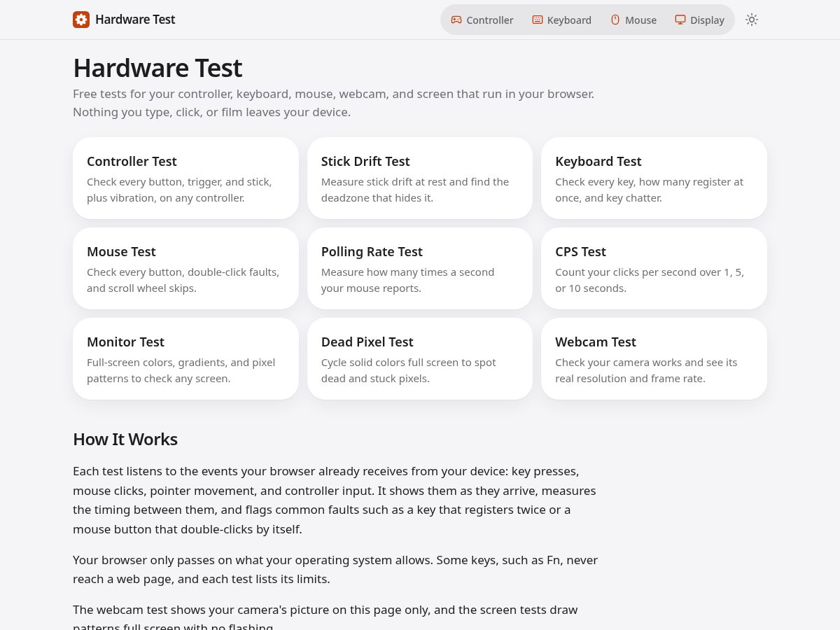Open the CPS Test card
The width and height of the screenshot is (840, 630).
coord(654,268)
